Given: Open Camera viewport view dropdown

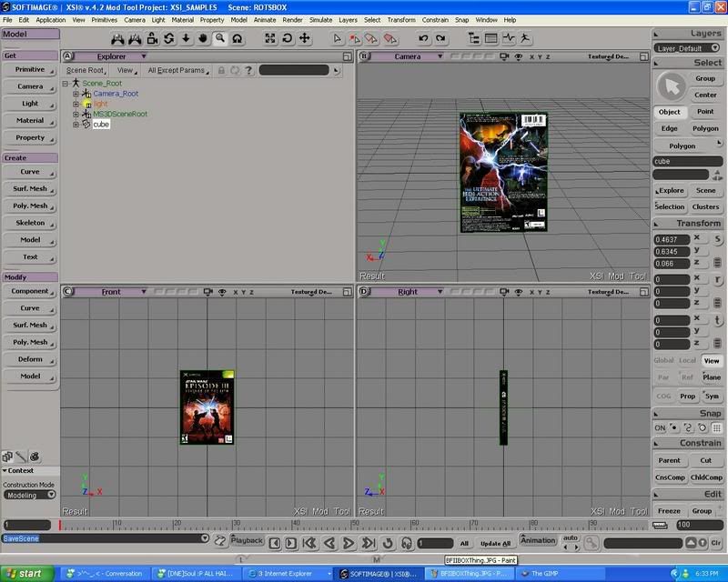Looking at the screenshot, I should pos(440,56).
